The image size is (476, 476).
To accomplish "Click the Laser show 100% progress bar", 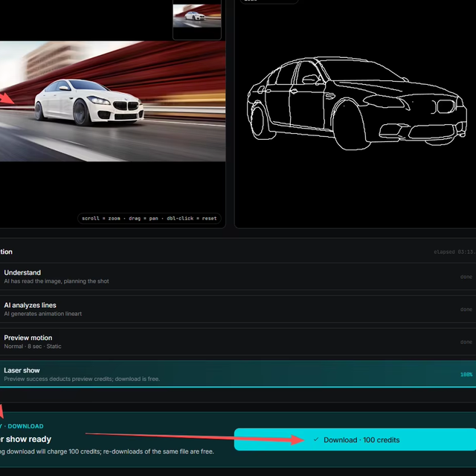I will pos(238,387).
